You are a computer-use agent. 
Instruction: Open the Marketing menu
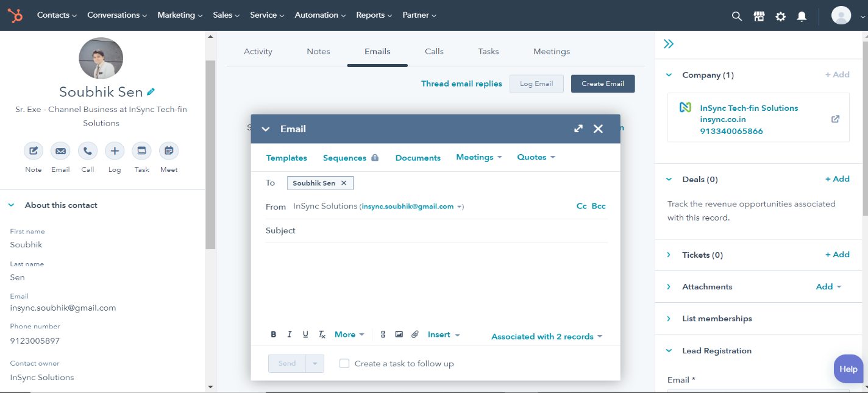(x=180, y=15)
